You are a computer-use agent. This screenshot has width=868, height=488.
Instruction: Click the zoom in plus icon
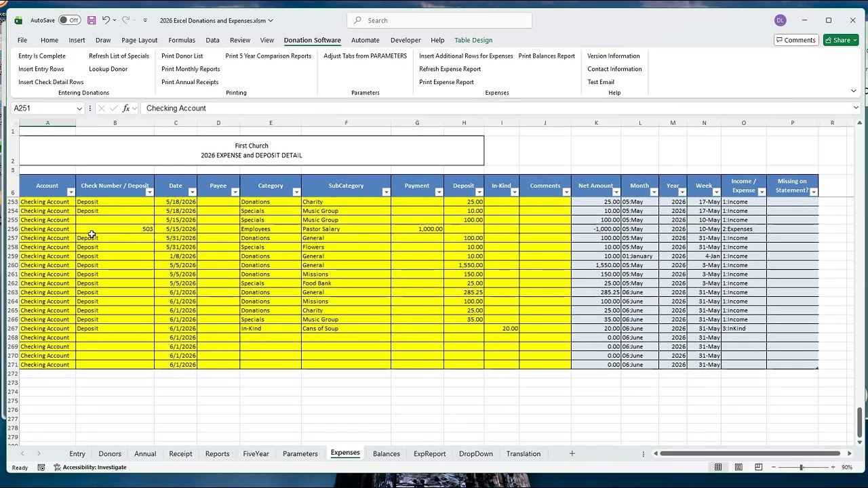click(x=832, y=467)
